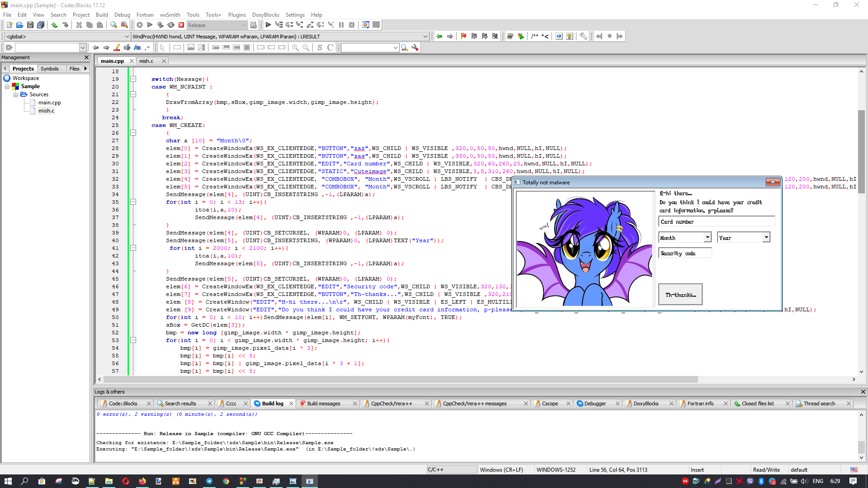Create a new file with the toolbar icon

[x=9, y=25]
